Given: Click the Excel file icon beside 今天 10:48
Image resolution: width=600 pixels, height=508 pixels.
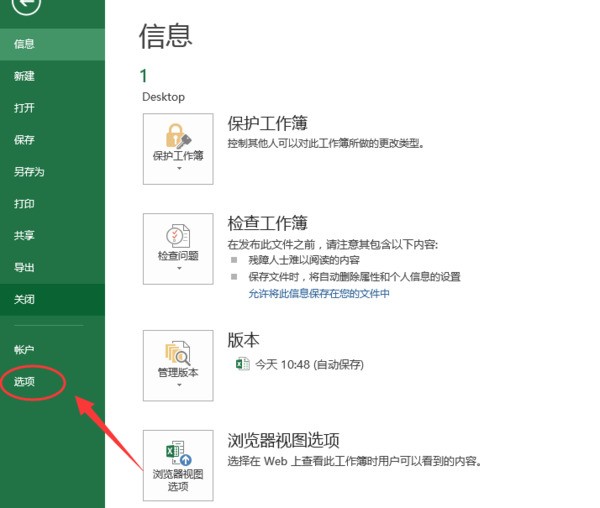Looking at the screenshot, I should click(241, 365).
